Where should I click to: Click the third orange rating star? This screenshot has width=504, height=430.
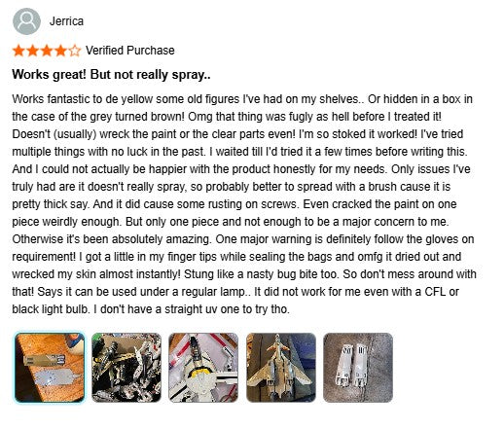pos(47,51)
